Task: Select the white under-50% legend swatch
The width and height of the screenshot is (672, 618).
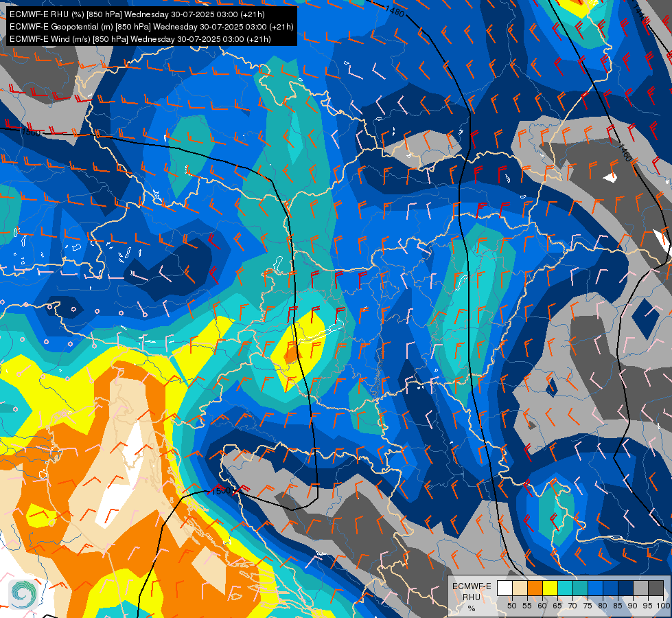Action: point(505,588)
